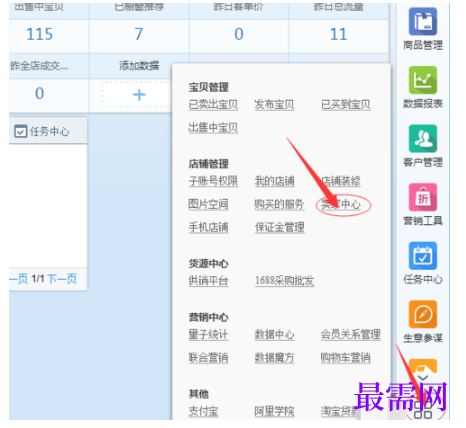Click the 子账号权限 link

click(213, 181)
